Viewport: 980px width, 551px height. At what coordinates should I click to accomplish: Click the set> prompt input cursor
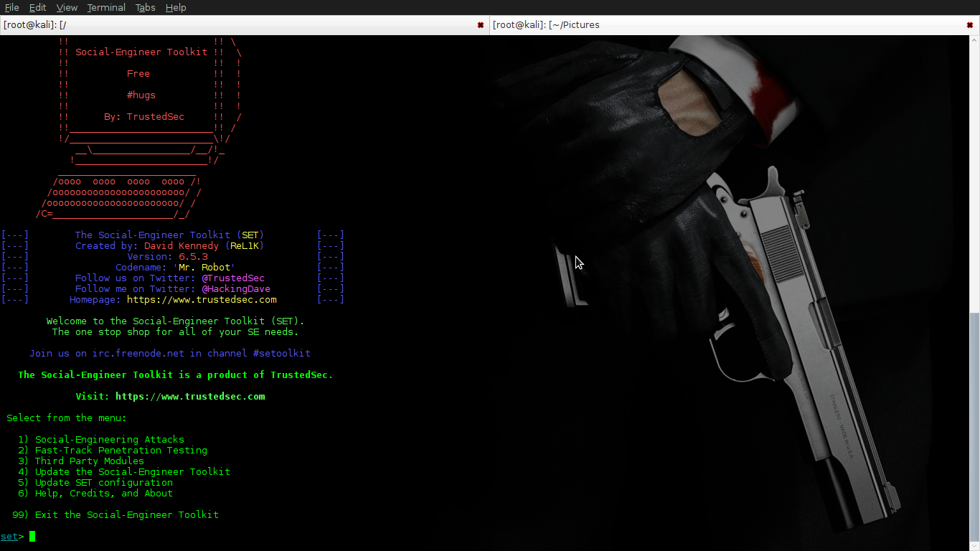(32, 537)
